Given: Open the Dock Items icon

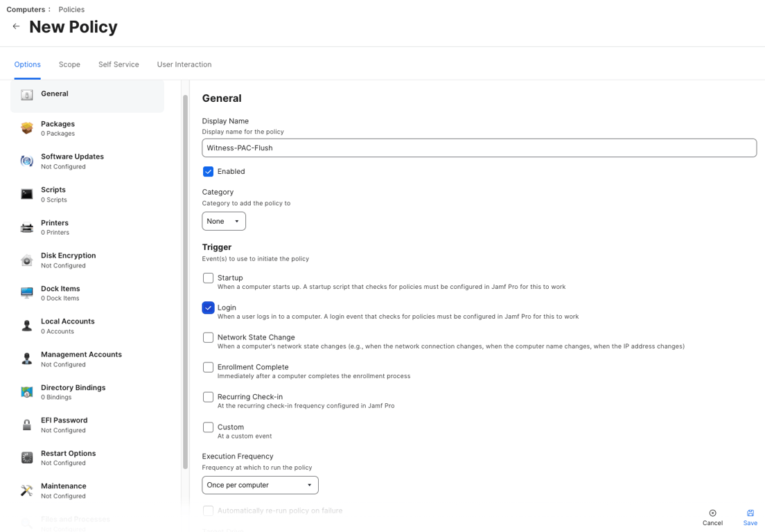Looking at the screenshot, I should coord(27,293).
